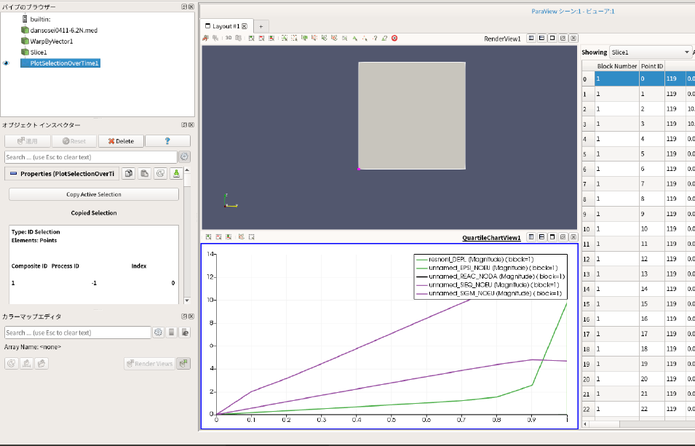The image size is (695, 446).
Task: Select dansosei0411-6.2N.med in pipeline
Action: (64, 30)
